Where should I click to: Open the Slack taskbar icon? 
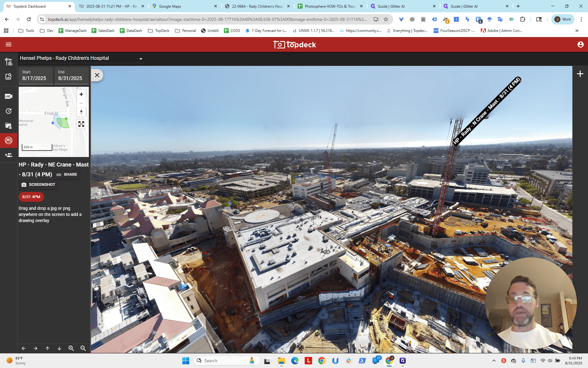[x=349, y=361]
